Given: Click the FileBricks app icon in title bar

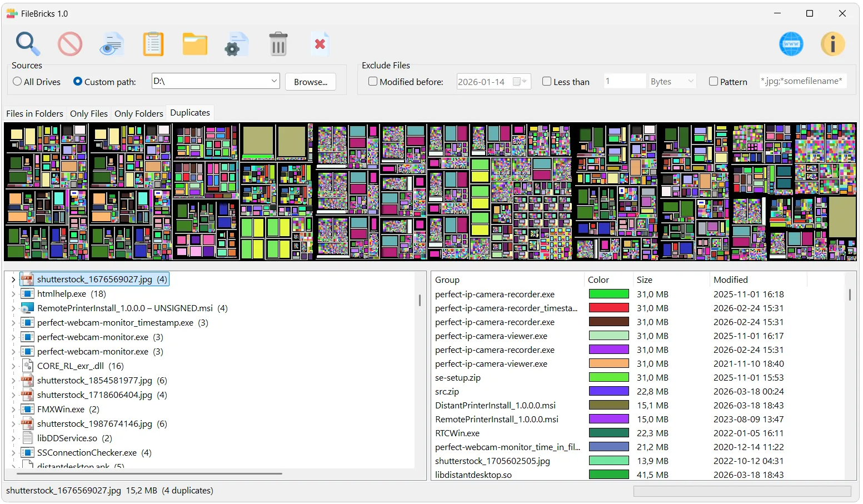Looking at the screenshot, I should [12, 13].
